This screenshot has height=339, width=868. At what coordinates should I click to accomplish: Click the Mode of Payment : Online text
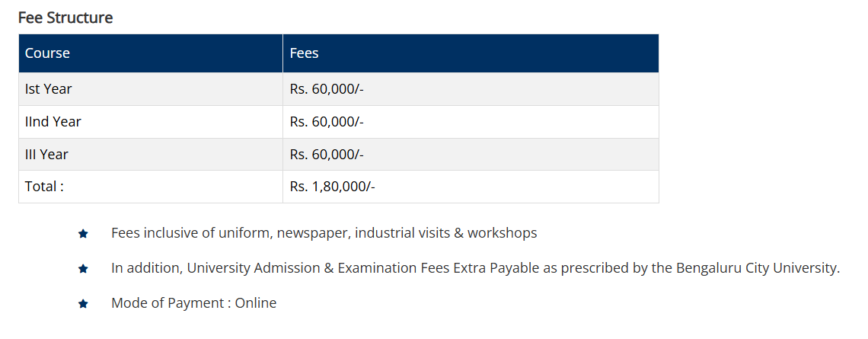tap(193, 303)
